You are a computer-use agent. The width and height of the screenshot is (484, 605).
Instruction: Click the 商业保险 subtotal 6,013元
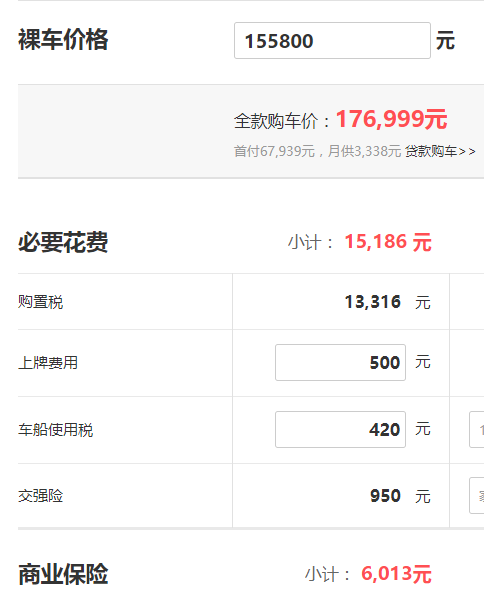point(396,574)
